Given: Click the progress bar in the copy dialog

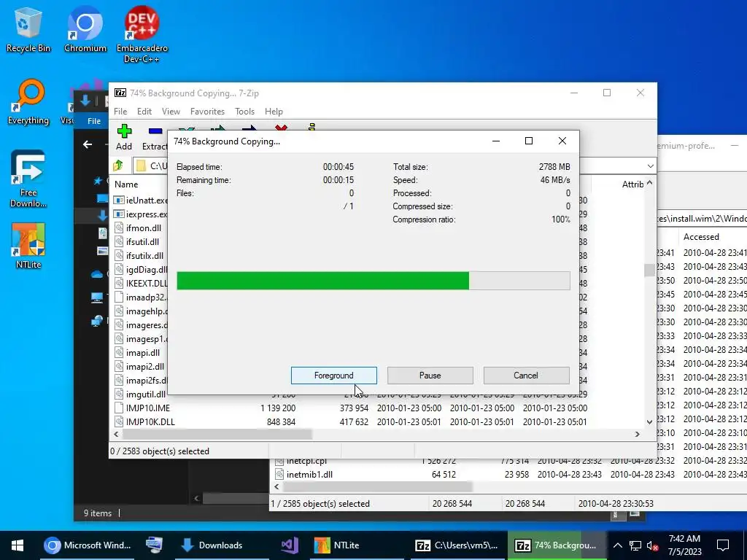Looking at the screenshot, I should tap(373, 281).
